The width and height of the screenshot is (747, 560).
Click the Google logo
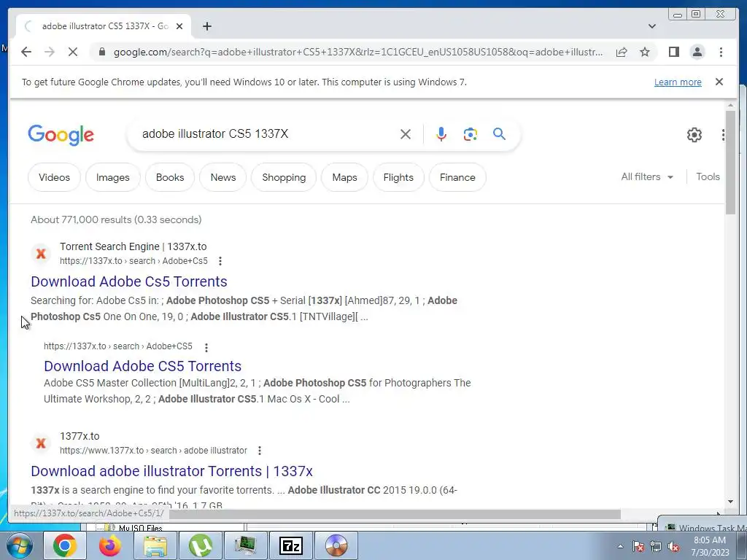(x=61, y=135)
